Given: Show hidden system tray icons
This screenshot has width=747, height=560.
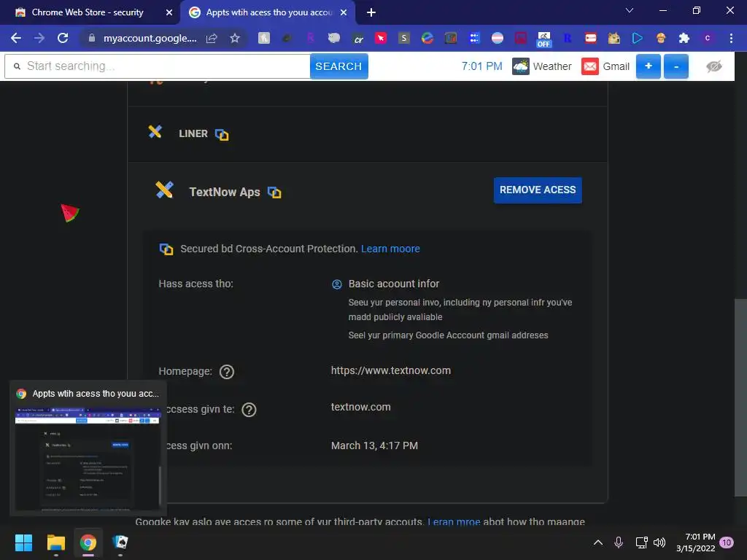Looking at the screenshot, I should click(598, 542).
